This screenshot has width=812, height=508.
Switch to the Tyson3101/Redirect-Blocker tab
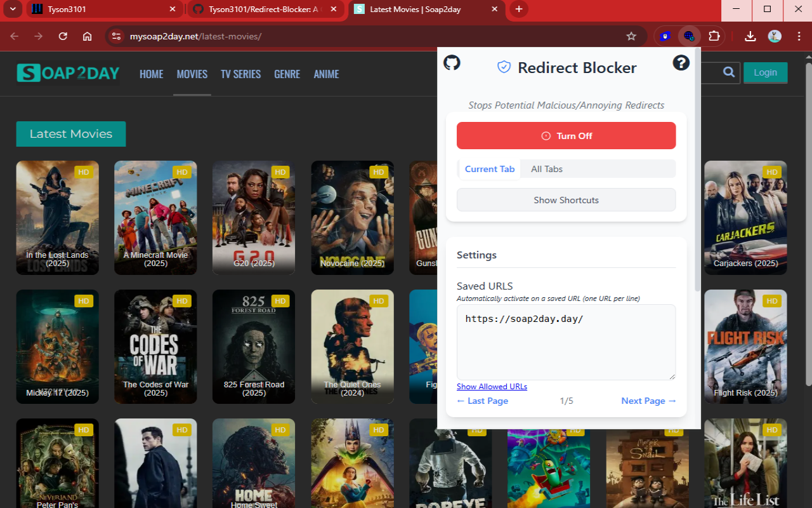point(266,9)
